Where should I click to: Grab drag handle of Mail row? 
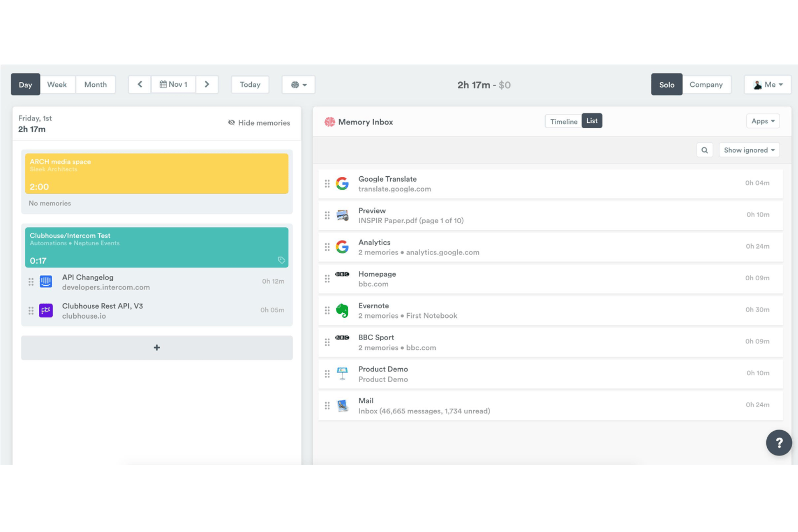click(327, 405)
